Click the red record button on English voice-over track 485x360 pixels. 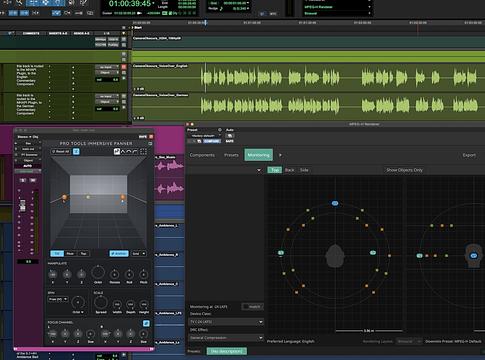[124, 67]
